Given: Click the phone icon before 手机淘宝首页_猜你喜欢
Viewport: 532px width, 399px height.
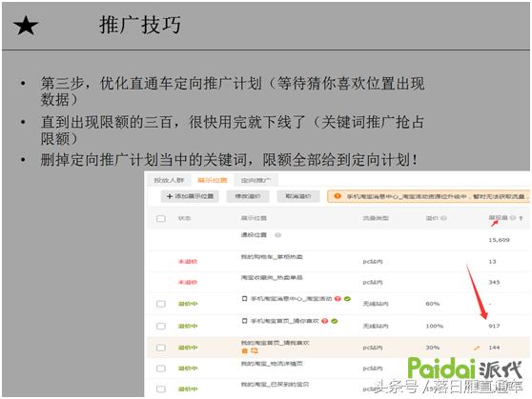Looking at the screenshot, I should pos(244,321).
